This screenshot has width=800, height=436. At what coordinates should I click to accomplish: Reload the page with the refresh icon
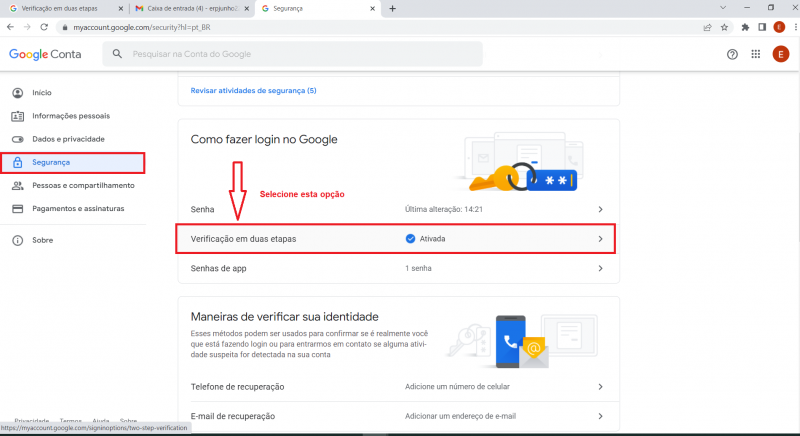pyautogui.click(x=44, y=27)
